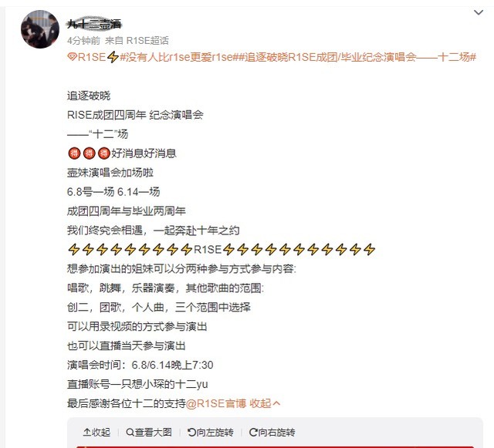This screenshot has width=494, height=448.
Task: Click the lightning emoji after R1SE tag
Action: tap(113, 57)
